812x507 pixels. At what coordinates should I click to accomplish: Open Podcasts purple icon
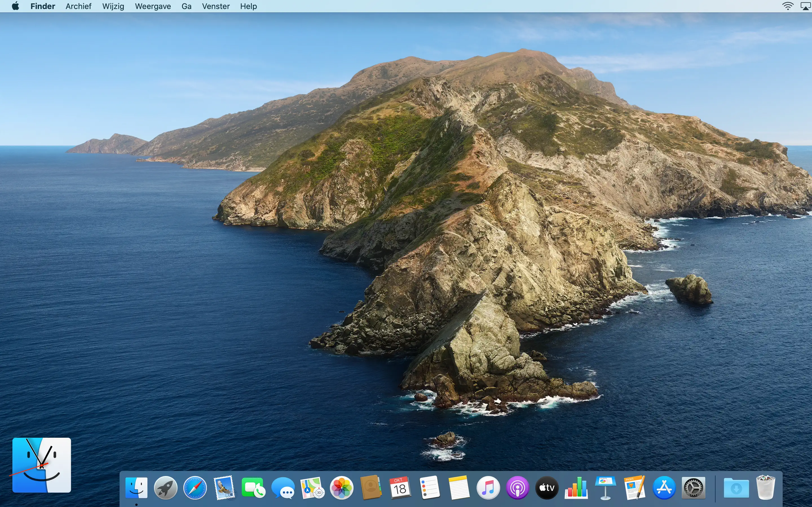517,488
